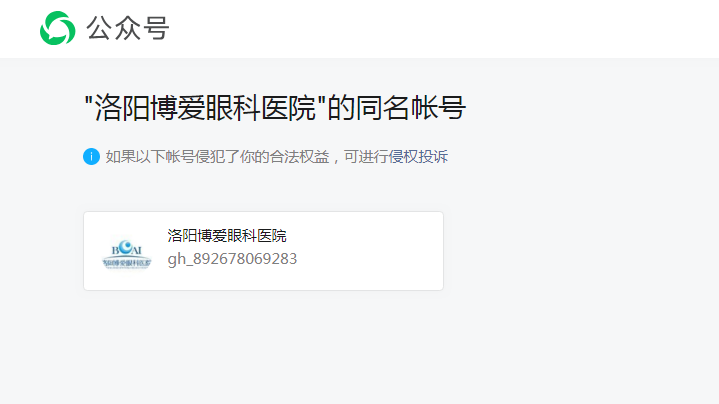This screenshot has width=719, height=404.
Task: Click the green WeChat Official Account logo
Action: click(x=58, y=28)
